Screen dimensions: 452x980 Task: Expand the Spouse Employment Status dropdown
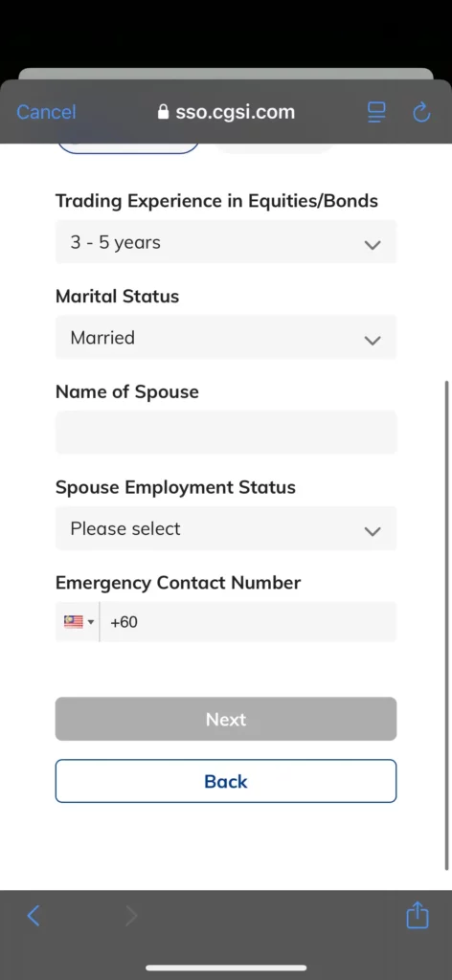pyautogui.click(x=226, y=528)
